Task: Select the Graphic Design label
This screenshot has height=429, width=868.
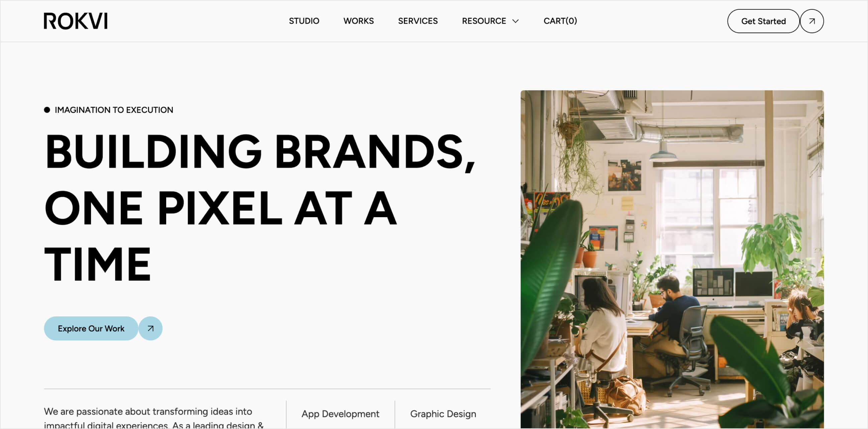Action: (x=443, y=414)
